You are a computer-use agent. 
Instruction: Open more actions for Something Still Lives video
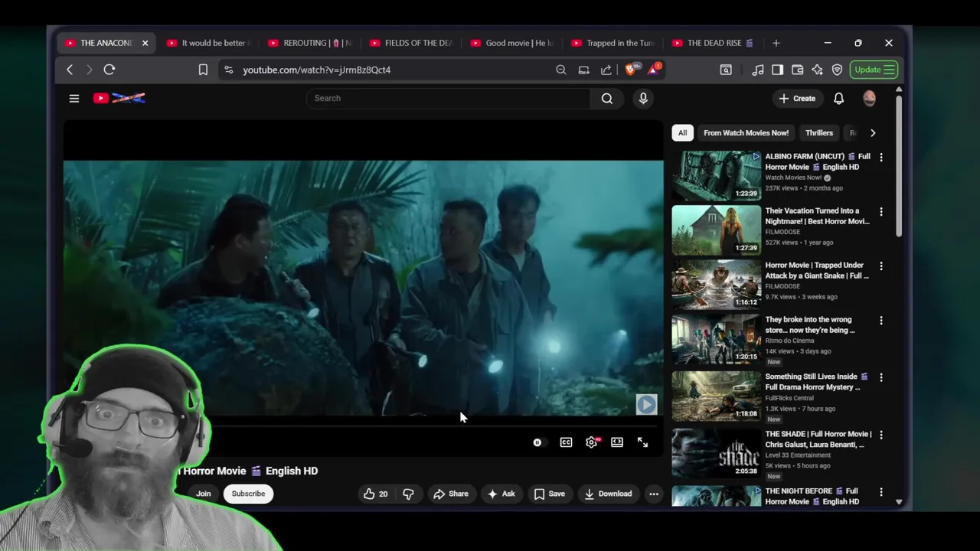point(881,377)
